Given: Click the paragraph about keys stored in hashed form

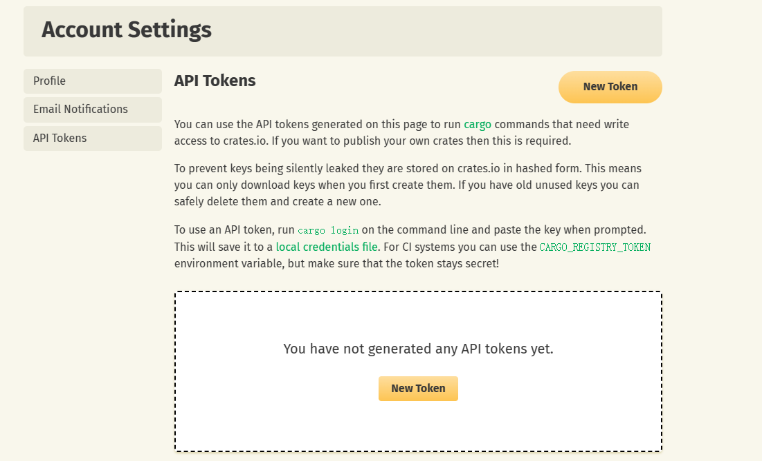Looking at the screenshot, I should 408,185.
